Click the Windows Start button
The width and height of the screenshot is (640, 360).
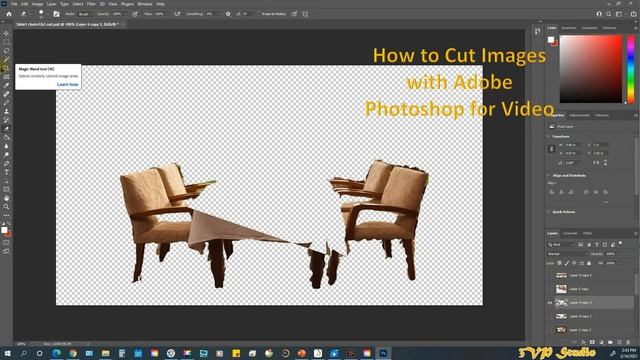point(7,353)
